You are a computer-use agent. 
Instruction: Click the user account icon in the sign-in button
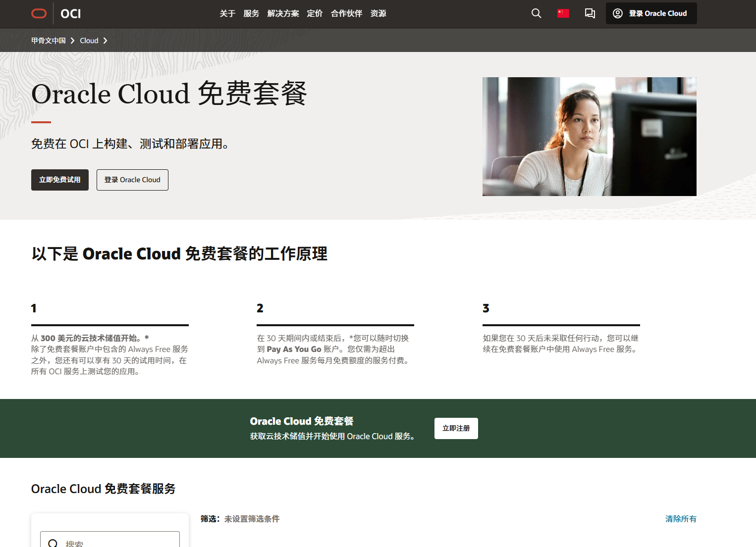[618, 13]
